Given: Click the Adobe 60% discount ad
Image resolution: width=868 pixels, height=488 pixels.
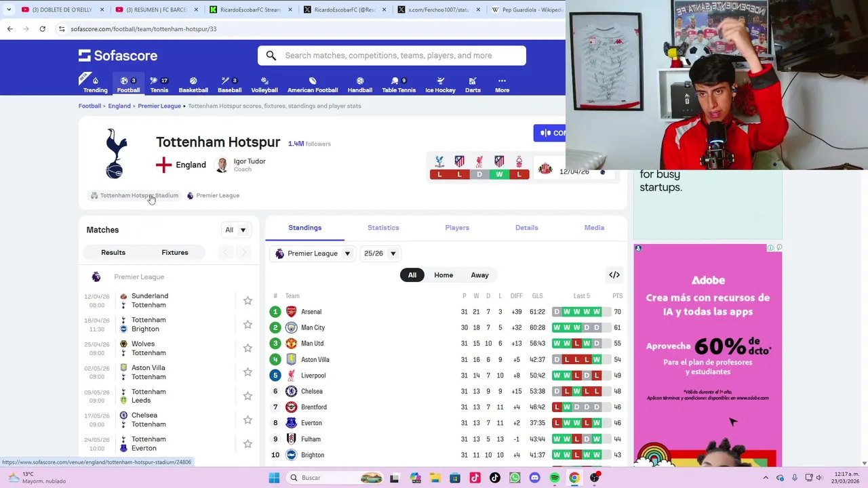Looking at the screenshot, I should pyautogui.click(x=708, y=355).
